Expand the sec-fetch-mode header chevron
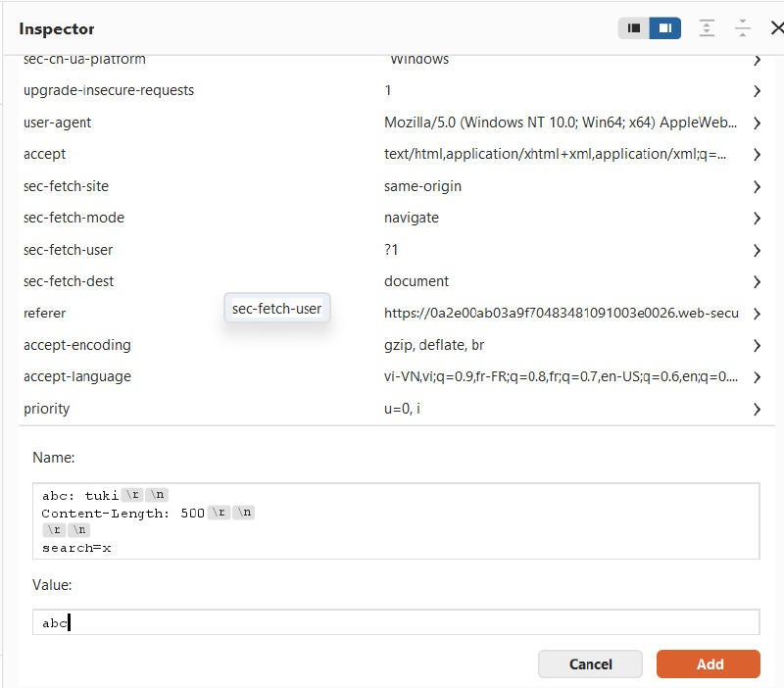Viewport: 784px width, 688px height. 757,218
